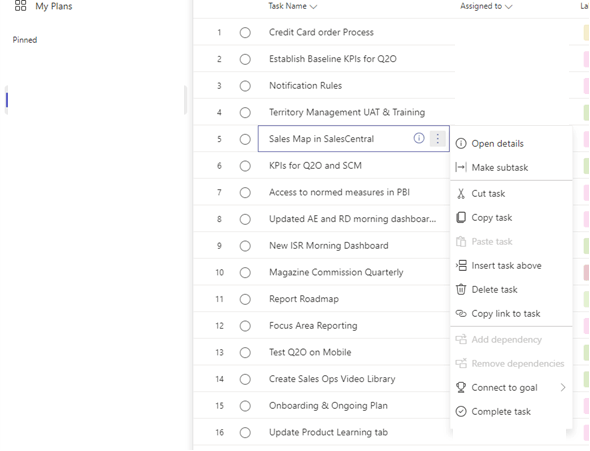Select Connect to goal menu entry
Screen dimensions: 590x451
point(511,387)
